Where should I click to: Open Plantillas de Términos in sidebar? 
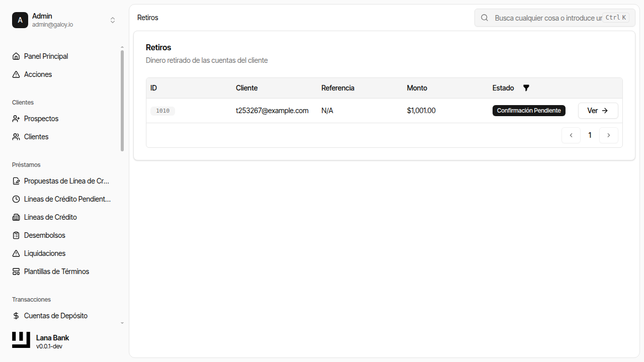click(x=56, y=271)
